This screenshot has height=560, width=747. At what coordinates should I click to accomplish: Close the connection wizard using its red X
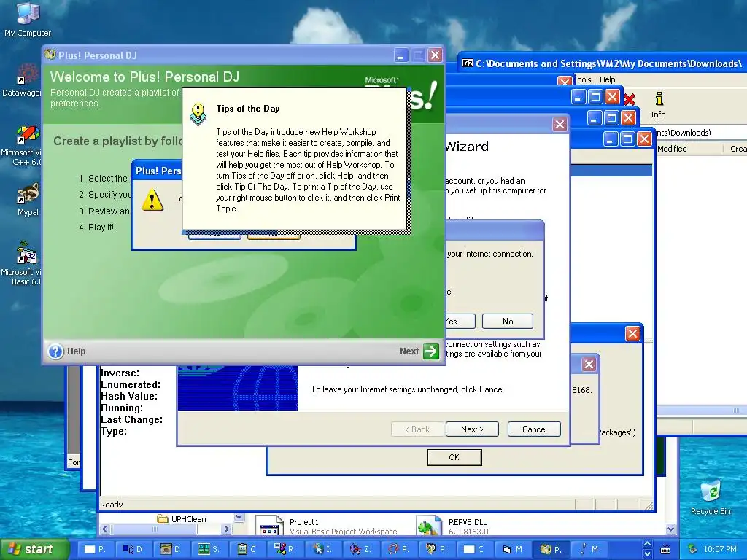point(560,125)
